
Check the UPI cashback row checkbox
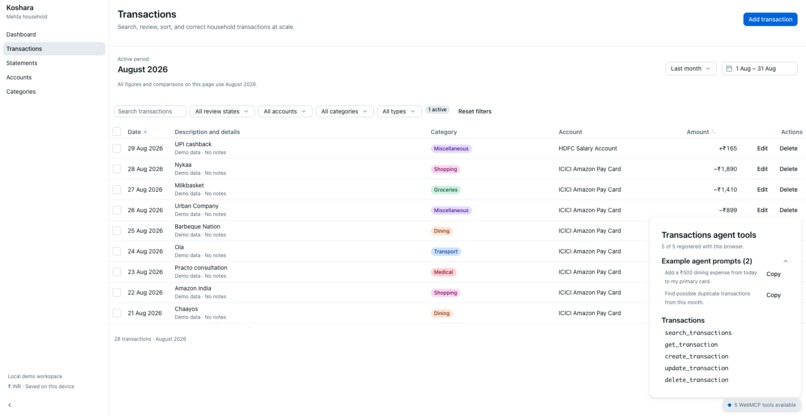(x=117, y=149)
